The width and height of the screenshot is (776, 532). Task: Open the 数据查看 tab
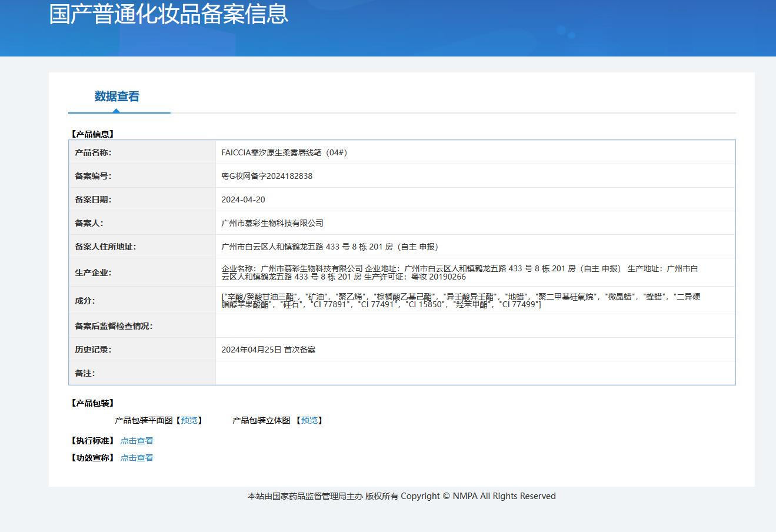pyautogui.click(x=117, y=97)
